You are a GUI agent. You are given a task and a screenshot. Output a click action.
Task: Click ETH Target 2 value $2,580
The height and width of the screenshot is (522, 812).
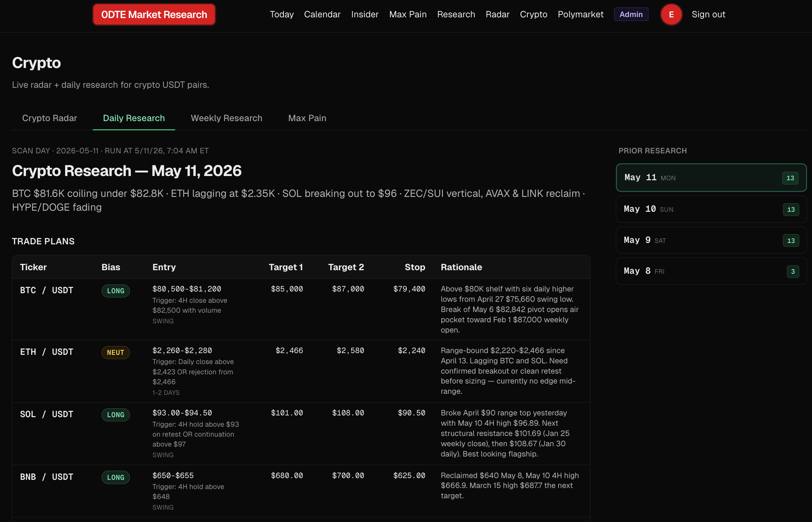350,351
